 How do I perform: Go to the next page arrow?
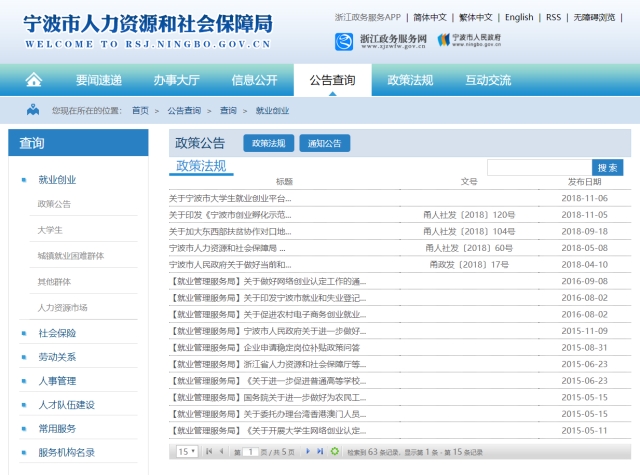307,452
